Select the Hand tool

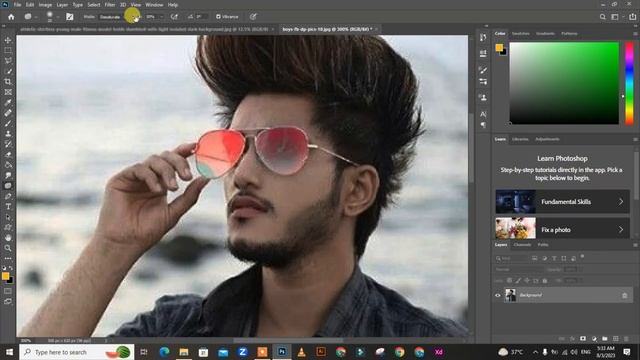[x=8, y=238]
